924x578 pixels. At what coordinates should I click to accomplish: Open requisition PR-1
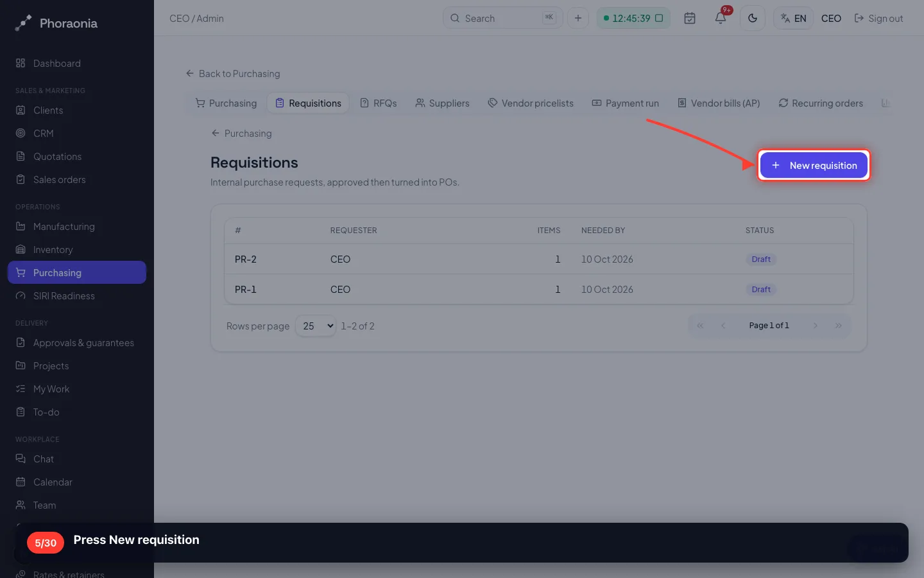[539, 290]
